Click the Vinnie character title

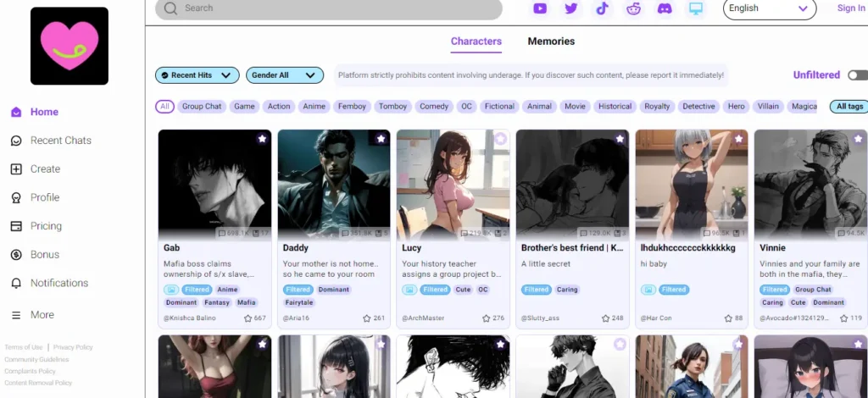pos(772,248)
